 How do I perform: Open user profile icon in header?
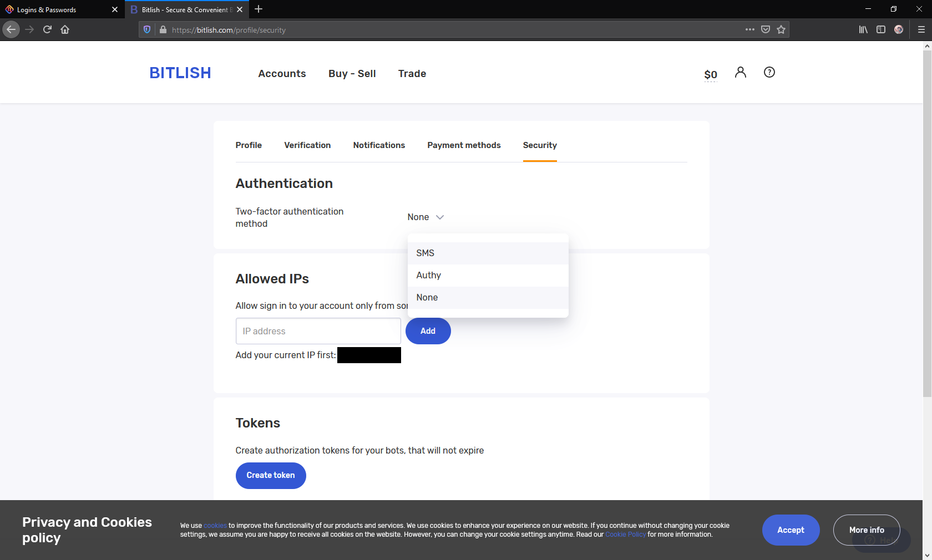point(741,72)
